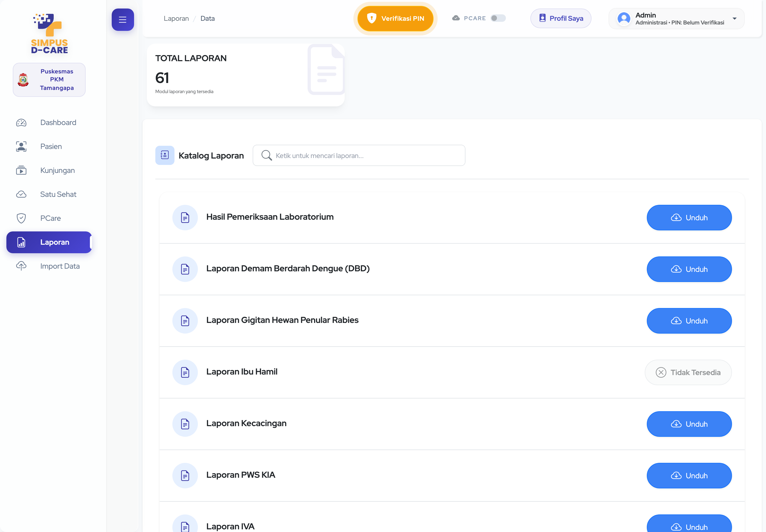Click the magnifier icon in search box
Image resolution: width=766 pixels, height=532 pixels.
tap(266, 155)
